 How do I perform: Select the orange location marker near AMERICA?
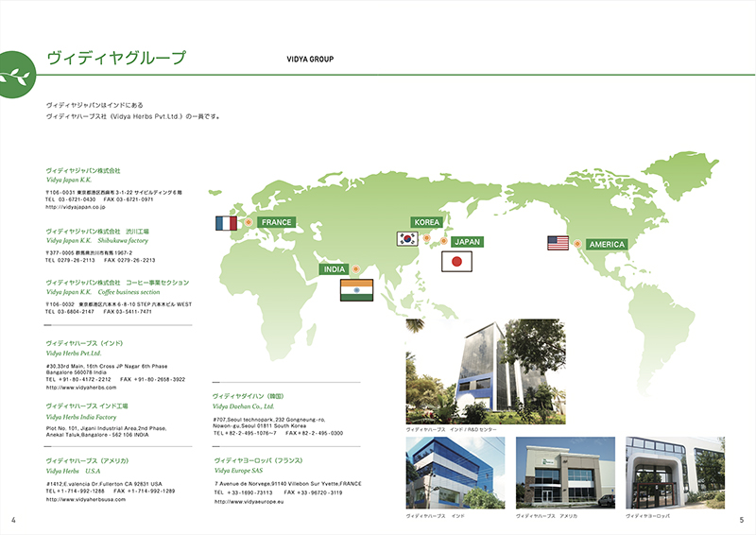click(576, 244)
